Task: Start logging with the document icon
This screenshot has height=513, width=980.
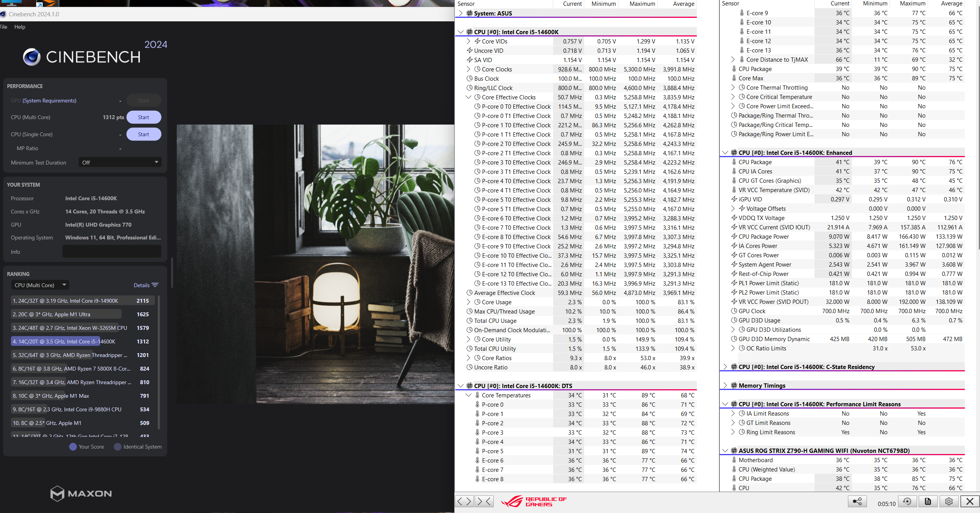Action: coord(928,501)
